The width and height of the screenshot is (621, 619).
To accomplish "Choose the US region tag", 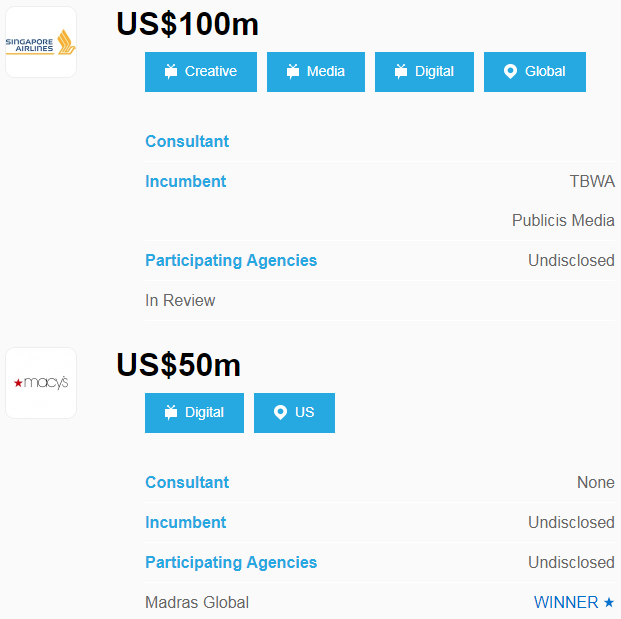I will coord(294,413).
